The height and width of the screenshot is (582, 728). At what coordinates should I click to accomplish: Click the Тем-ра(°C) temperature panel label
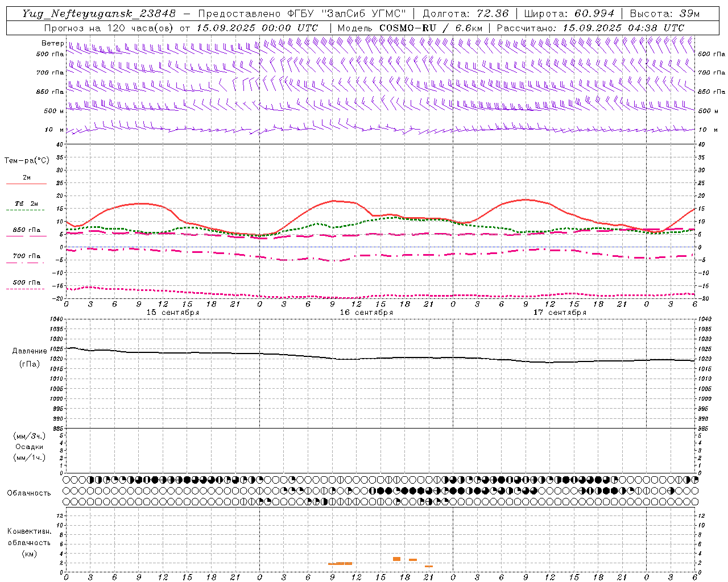click(27, 161)
